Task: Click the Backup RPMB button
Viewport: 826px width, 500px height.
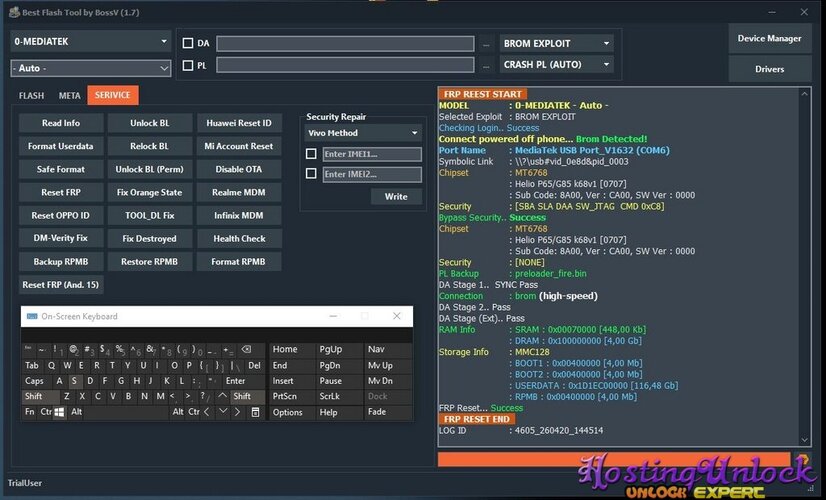Action: coord(61,261)
